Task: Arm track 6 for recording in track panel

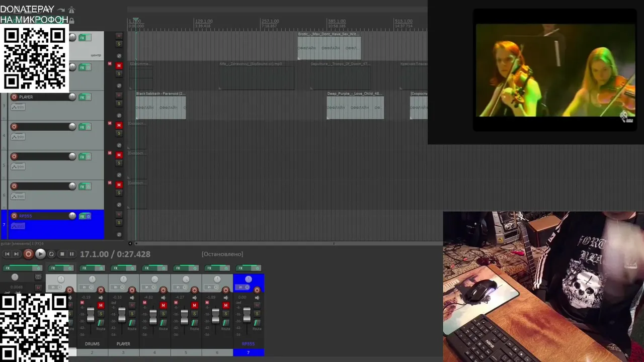Action: [x=14, y=186]
